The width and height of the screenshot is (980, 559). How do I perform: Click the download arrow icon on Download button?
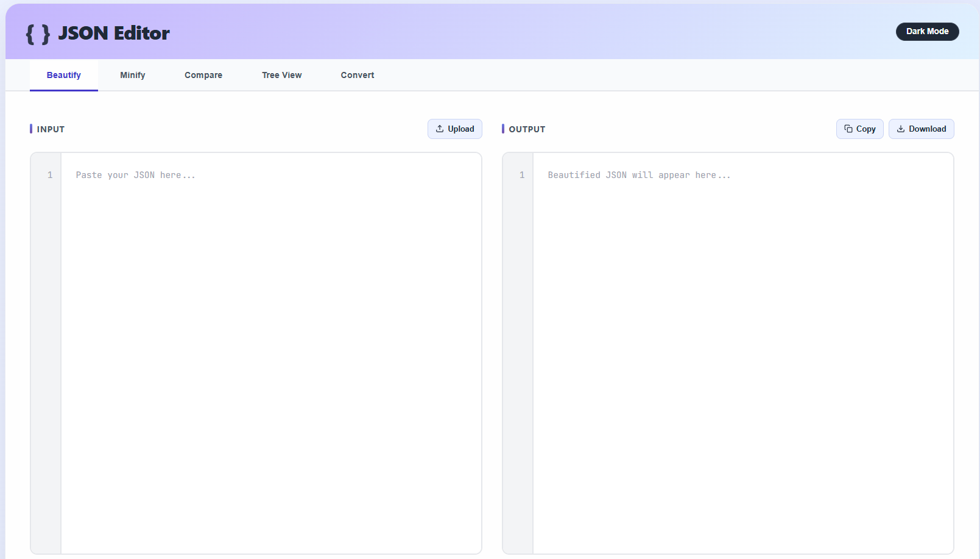(x=901, y=129)
